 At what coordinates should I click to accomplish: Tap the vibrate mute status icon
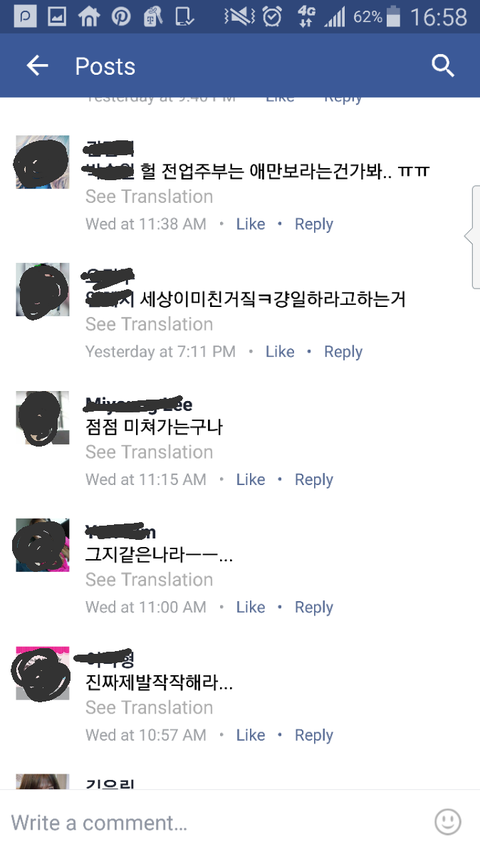pos(239,17)
